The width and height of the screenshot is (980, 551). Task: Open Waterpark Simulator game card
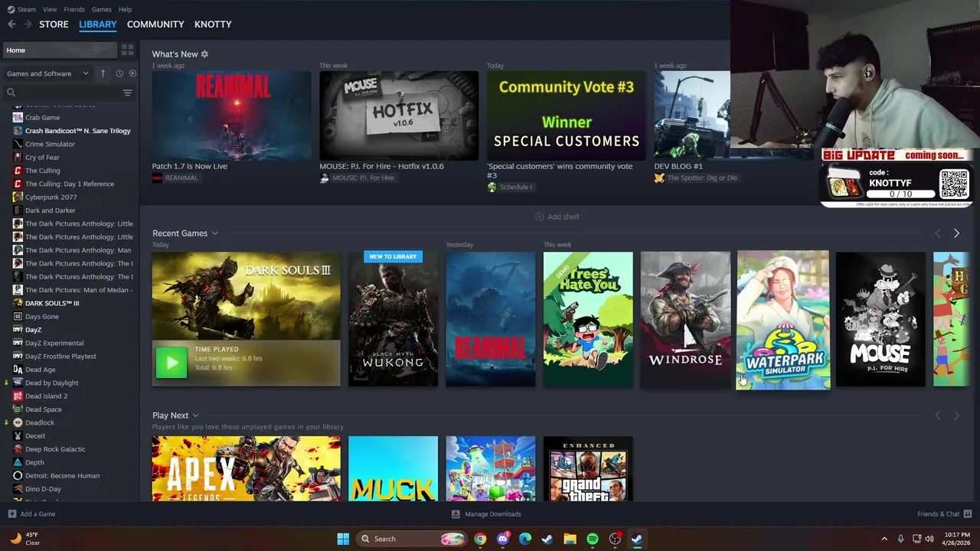[x=782, y=320]
